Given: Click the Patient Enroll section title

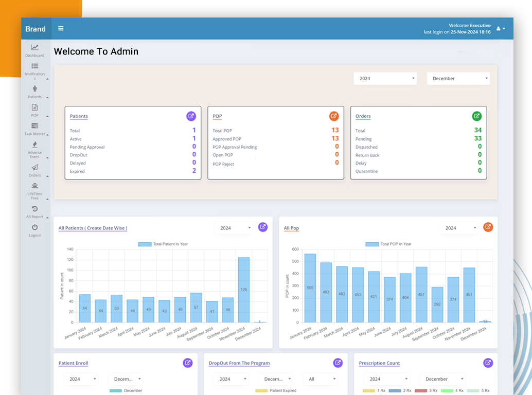Looking at the screenshot, I should point(73,363).
